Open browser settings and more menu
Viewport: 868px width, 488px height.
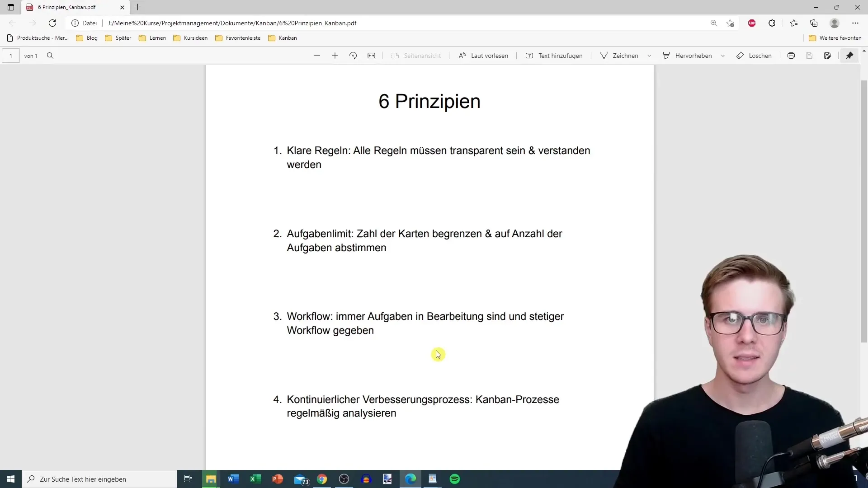click(x=855, y=23)
